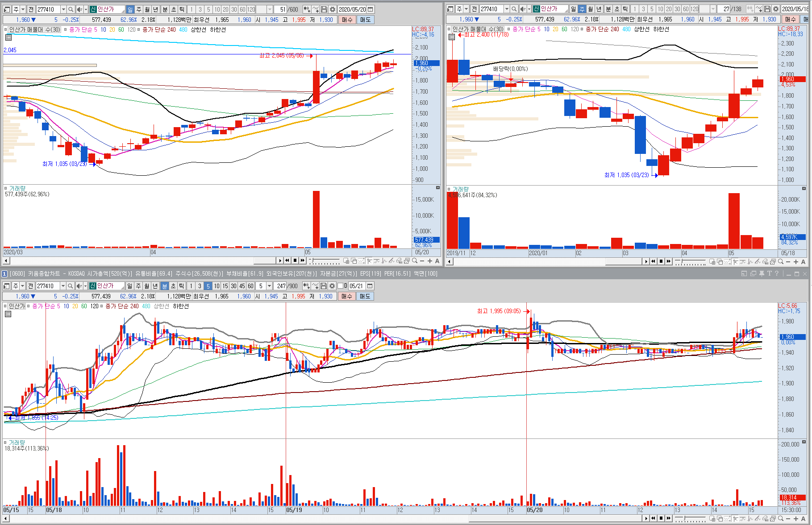Click rewind playback button under bottom chart
This screenshot has width=812, height=525.
coord(653,518)
